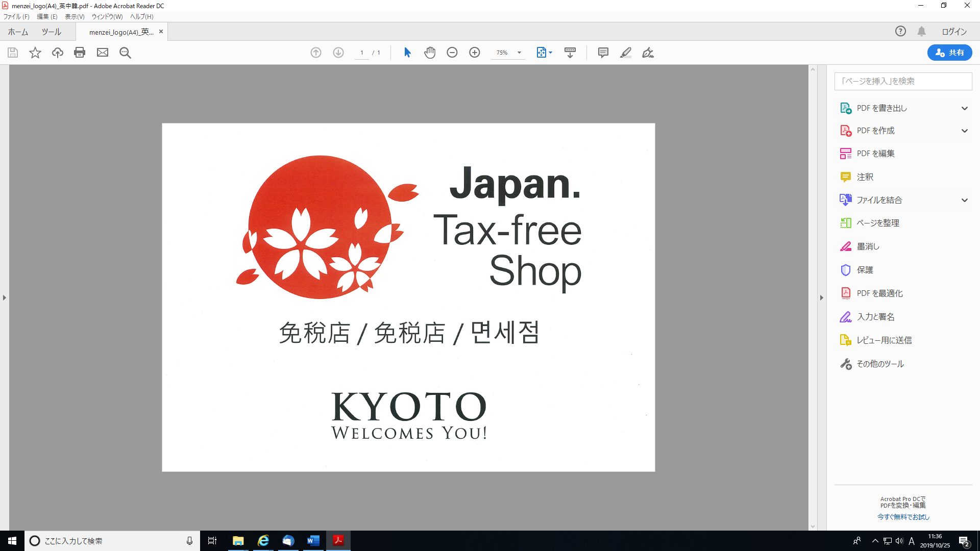Collapse the right tools pane arrow

[821, 297]
